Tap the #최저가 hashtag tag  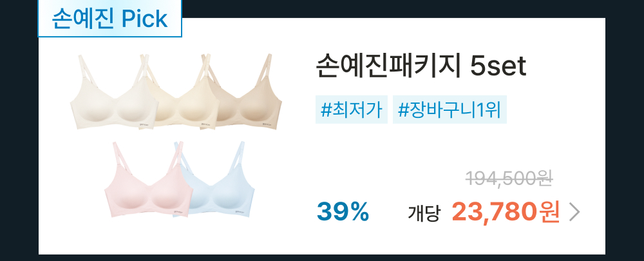[x=352, y=110]
